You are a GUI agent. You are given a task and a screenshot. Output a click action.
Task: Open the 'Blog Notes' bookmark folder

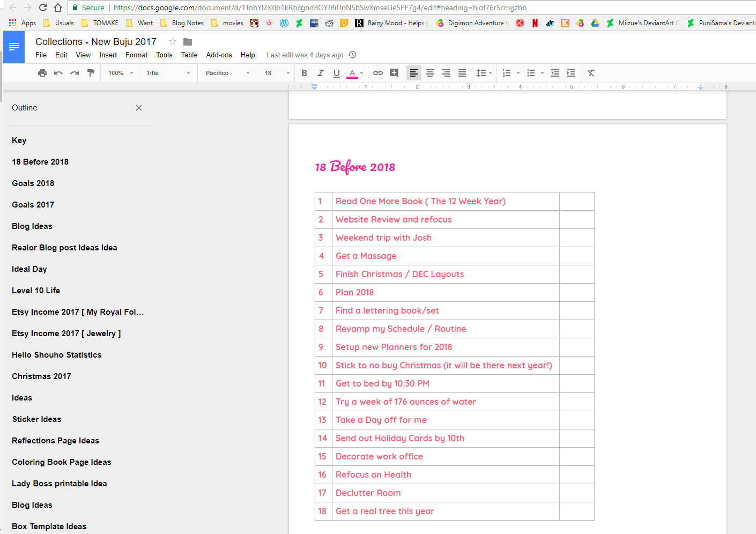pos(182,23)
